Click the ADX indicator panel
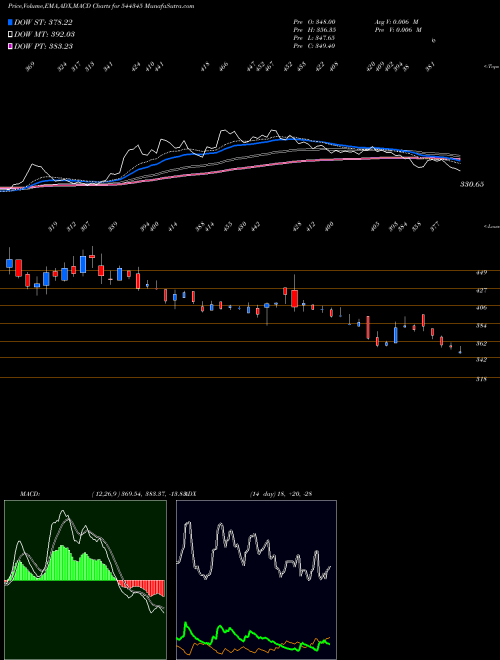The width and height of the screenshot is (500, 660). pyautogui.click(x=256, y=580)
